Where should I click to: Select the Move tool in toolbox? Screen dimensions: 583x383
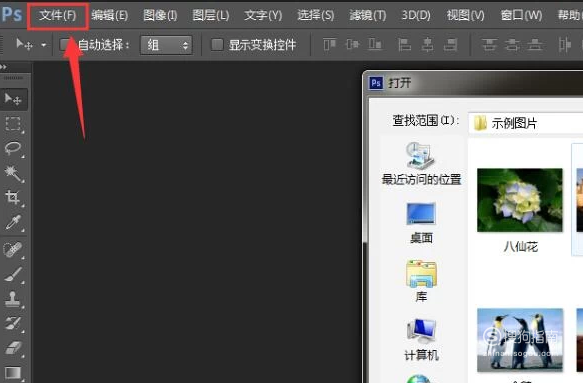(x=13, y=99)
